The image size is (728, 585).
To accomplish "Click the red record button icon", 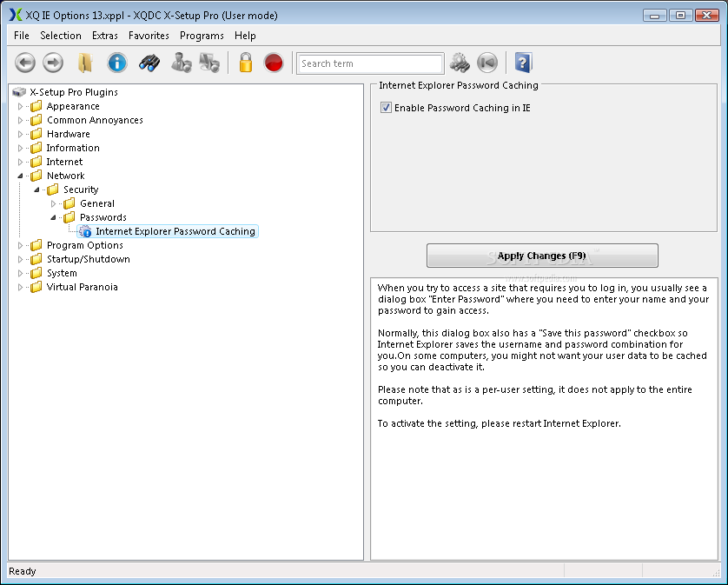I will pos(274,63).
